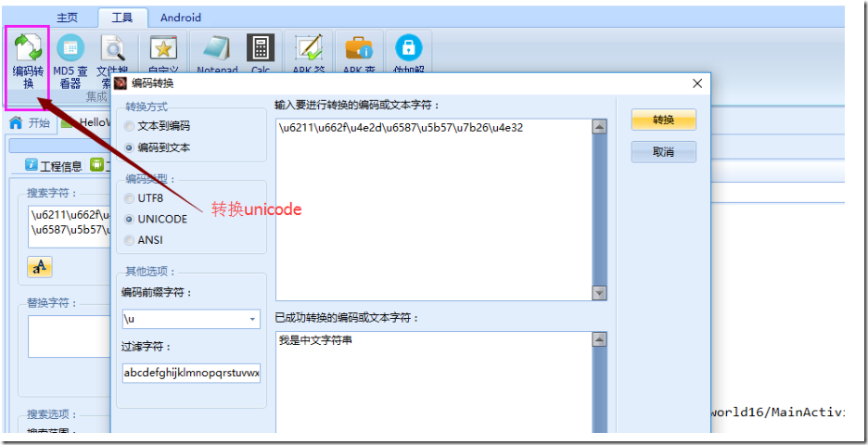Click the converted result text area
Screen dimensions: 868x445
pyautogui.click(x=433, y=383)
